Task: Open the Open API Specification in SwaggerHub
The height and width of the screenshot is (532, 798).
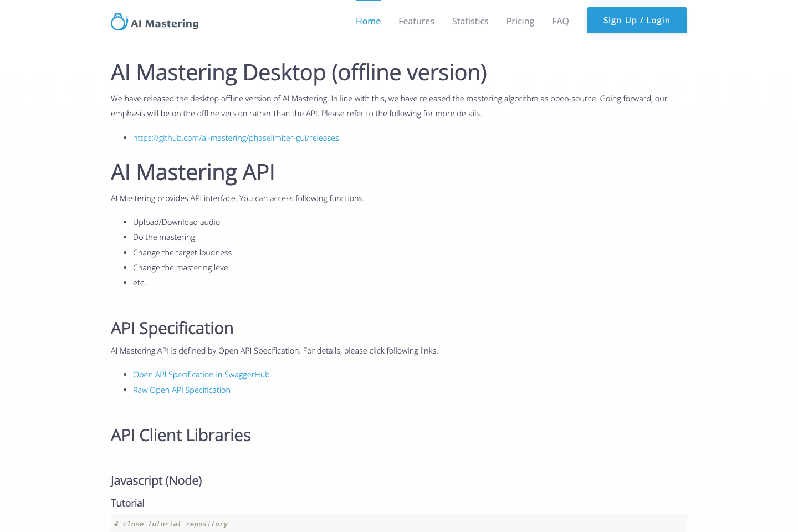Action: pyautogui.click(x=201, y=374)
